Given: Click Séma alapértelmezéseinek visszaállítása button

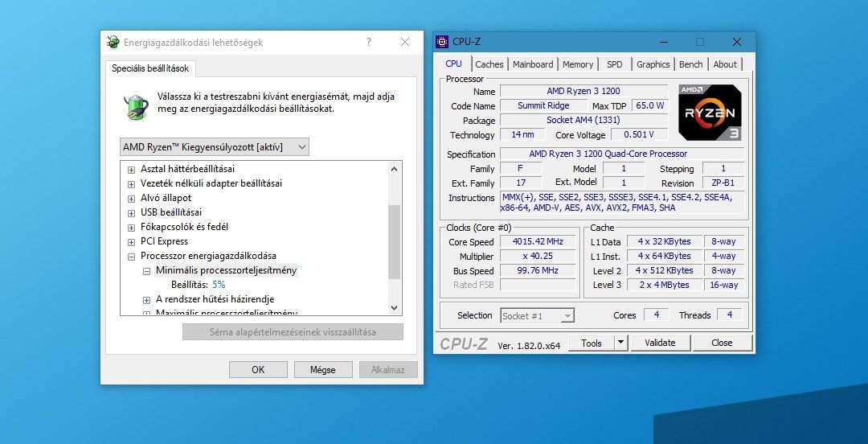Looking at the screenshot, I should click(293, 332).
